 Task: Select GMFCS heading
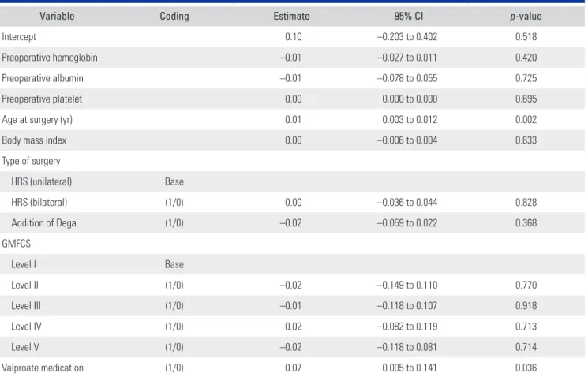pos(16,244)
